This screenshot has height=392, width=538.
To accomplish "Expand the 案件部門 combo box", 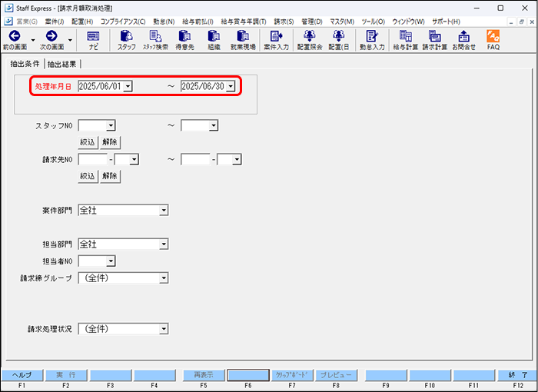I will pyautogui.click(x=164, y=210).
